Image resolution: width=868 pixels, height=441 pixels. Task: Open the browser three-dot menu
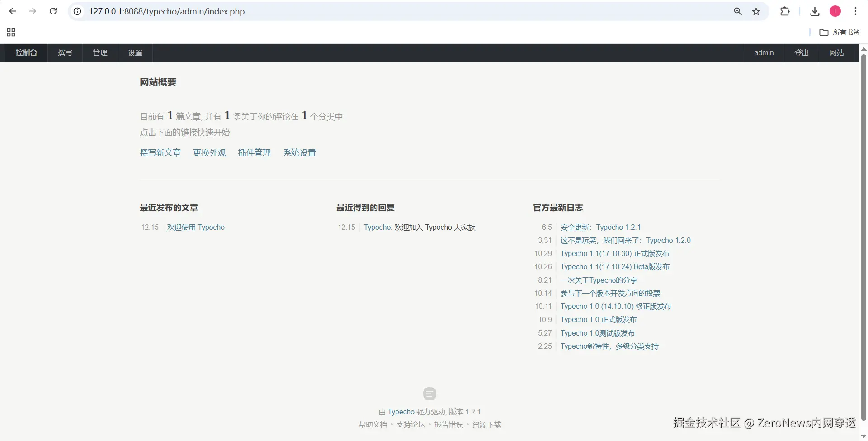pos(855,11)
